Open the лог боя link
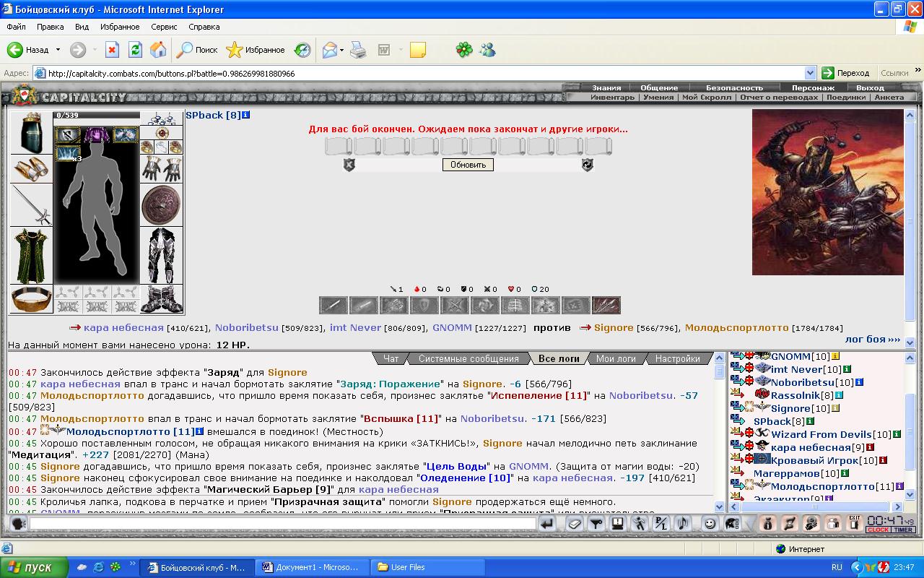The image size is (924, 578). tap(873, 339)
